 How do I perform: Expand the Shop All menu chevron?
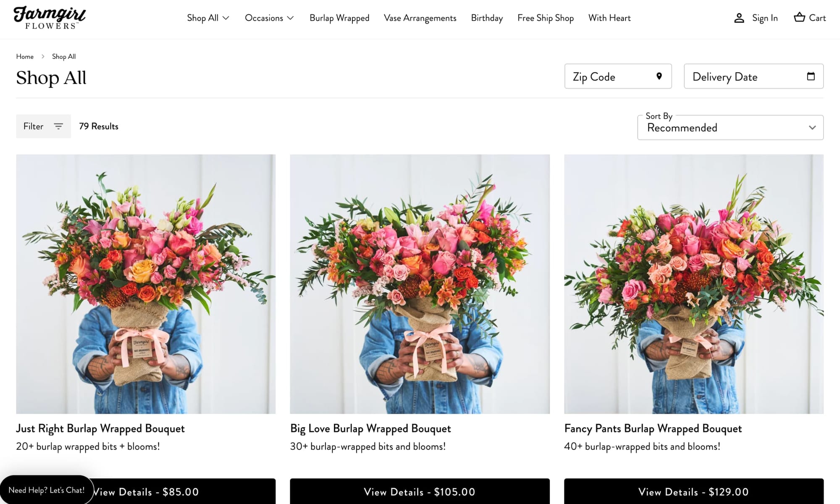tap(226, 18)
